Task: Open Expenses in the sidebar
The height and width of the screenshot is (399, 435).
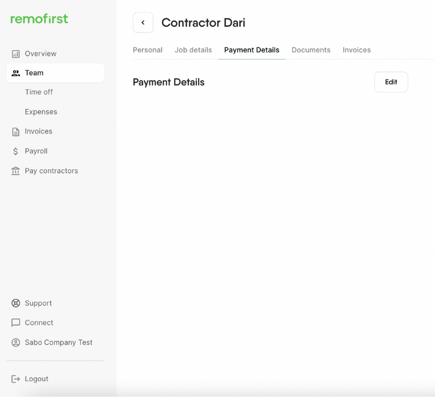Action: (x=41, y=112)
